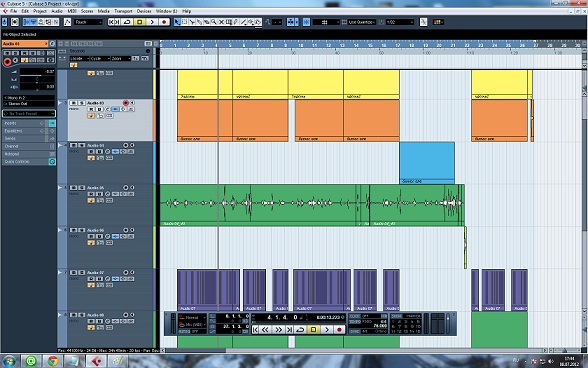The height and width of the screenshot is (368, 588).
Task: Click Stop on floating transport panel
Action: pyautogui.click(x=314, y=330)
